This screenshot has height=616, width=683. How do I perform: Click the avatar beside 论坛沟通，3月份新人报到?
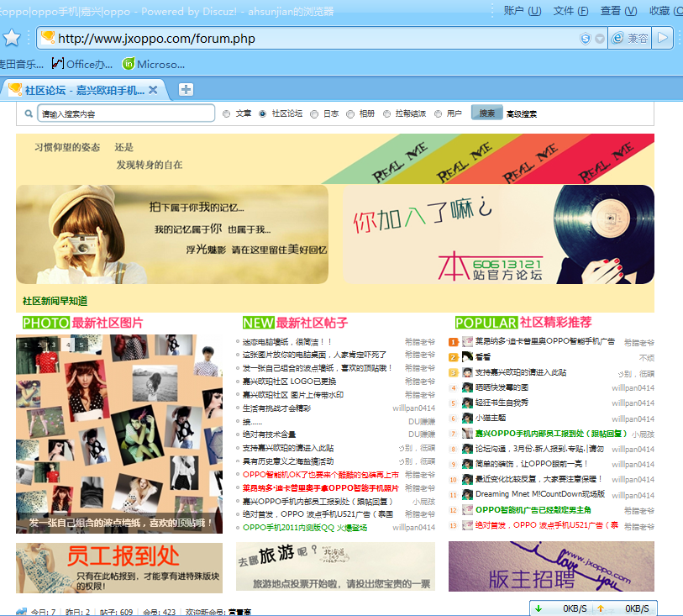tap(467, 448)
